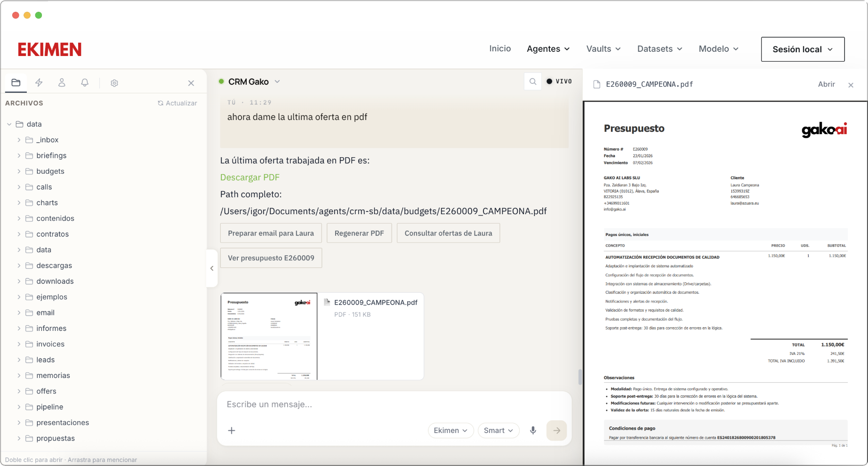Select the presentaciones folder

point(63,423)
